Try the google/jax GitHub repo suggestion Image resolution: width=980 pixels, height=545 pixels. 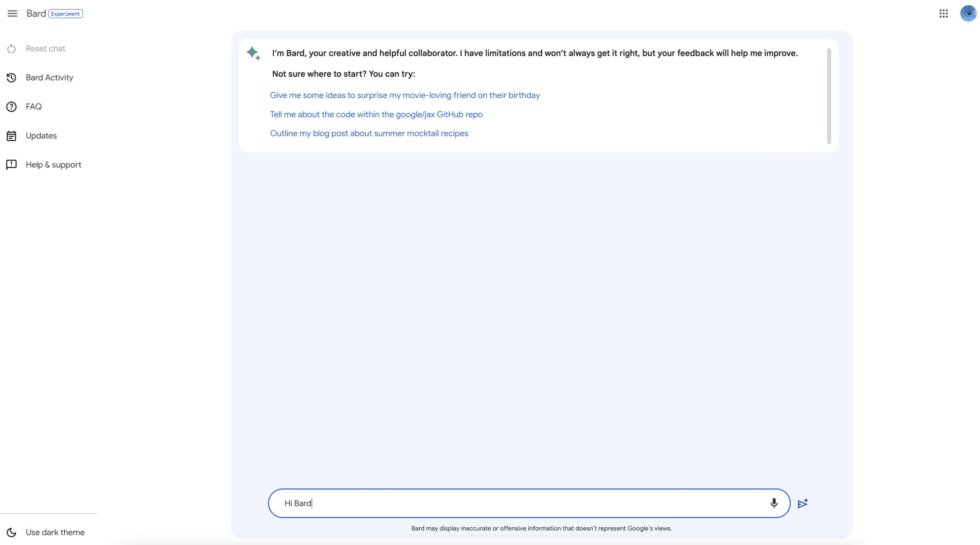pos(376,114)
